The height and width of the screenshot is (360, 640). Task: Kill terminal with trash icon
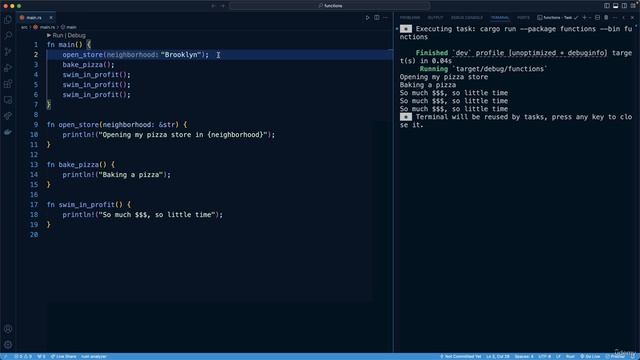(x=606, y=18)
